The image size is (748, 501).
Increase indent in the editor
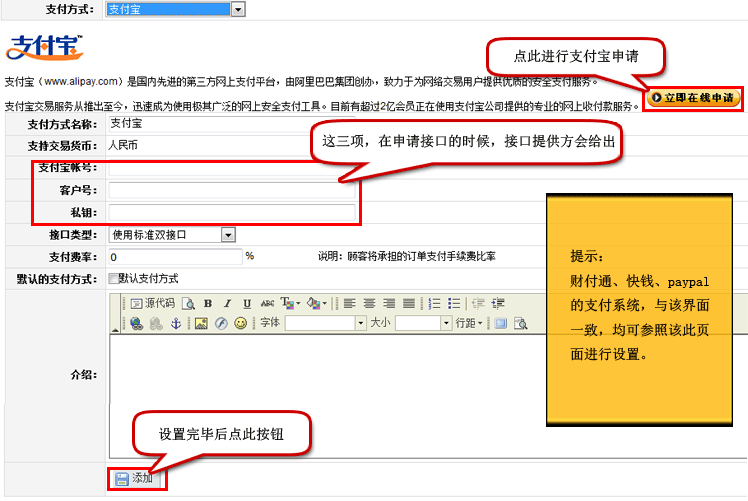[498, 303]
